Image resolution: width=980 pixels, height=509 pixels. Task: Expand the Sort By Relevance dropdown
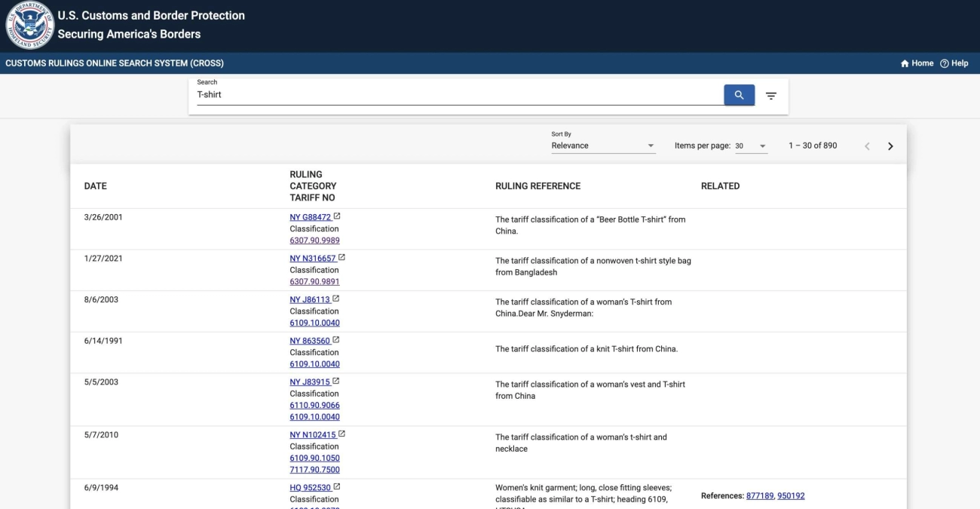click(603, 146)
